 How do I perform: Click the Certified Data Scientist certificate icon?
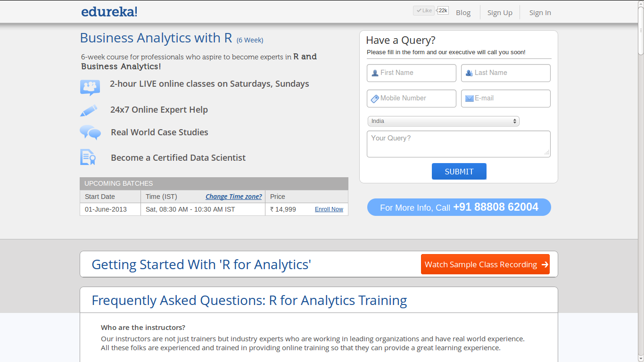[x=88, y=157]
